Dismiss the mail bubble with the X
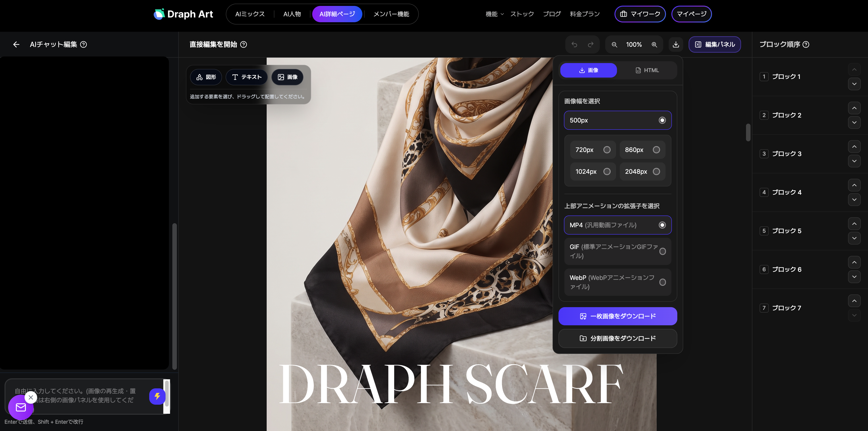The height and width of the screenshot is (431, 868). tap(31, 397)
